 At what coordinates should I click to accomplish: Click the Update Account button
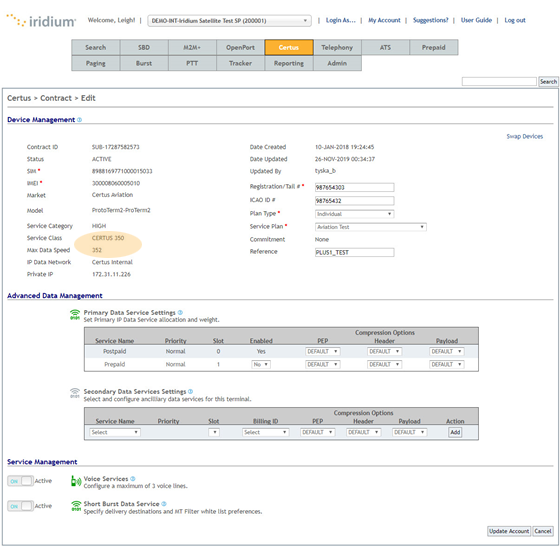[x=509, y=531]
